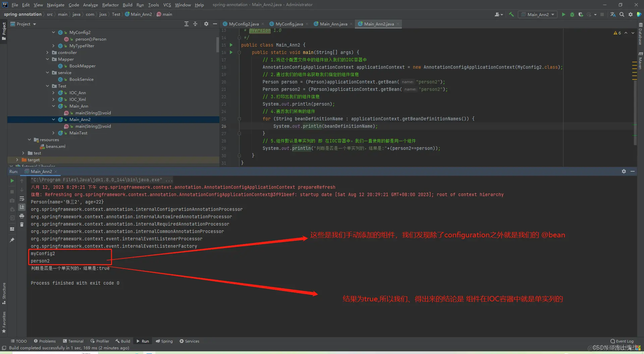The height and width of the screenshot is (354, 644).
Task: Collapse all nodes in the Project panel
Action: tap(195, 24)
